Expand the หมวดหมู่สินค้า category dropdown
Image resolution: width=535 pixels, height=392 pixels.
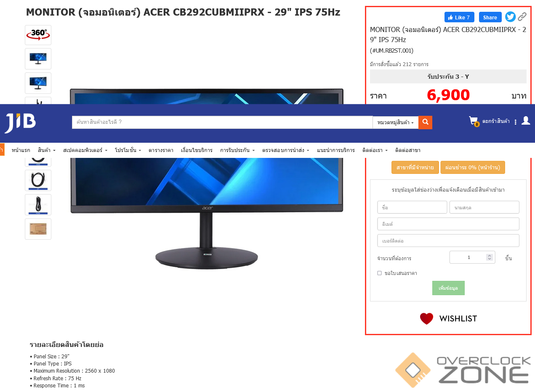click(395, 123)
